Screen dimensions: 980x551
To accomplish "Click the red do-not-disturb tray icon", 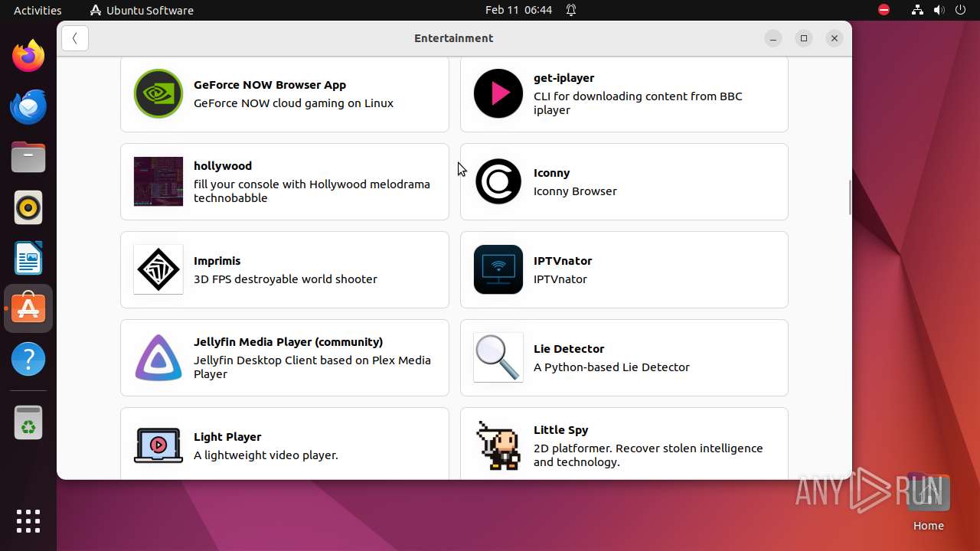I will [x=884, y=10].
